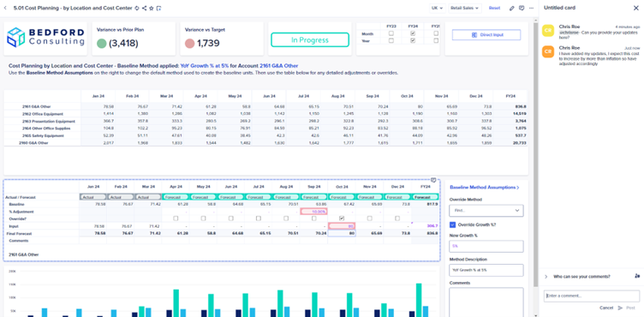This screenshot has height=317, width=644.
Task: Click the New Growth % input field
Action: click(x=486, y=246)
